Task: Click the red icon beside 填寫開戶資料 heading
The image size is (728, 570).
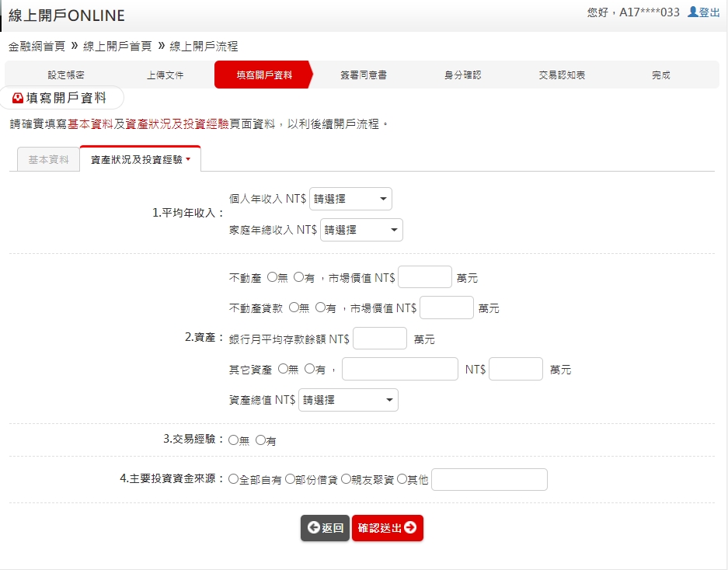Action: (18, 98)
